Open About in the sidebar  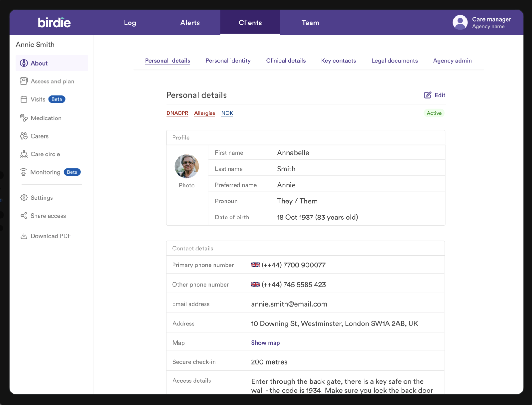(x=52, y=63)
